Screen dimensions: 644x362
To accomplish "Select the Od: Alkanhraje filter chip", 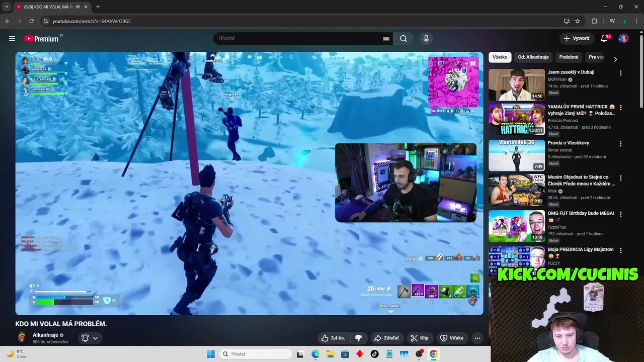I will pos(533,57).
